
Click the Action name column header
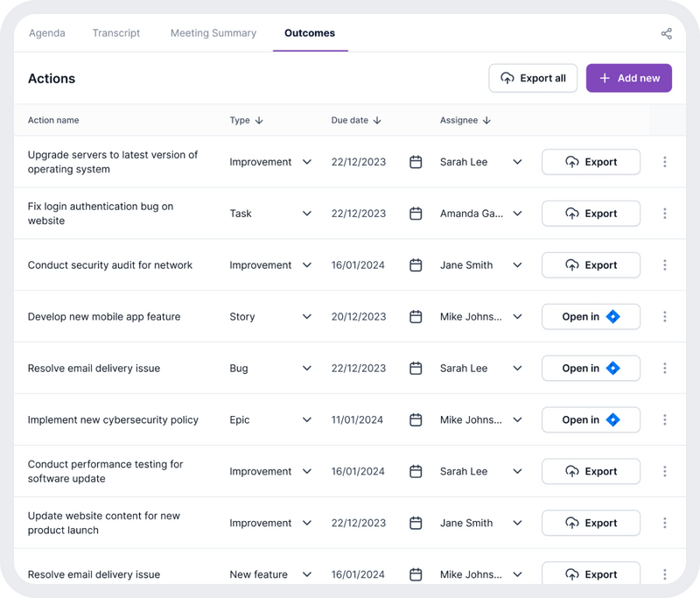coord(54,121)
